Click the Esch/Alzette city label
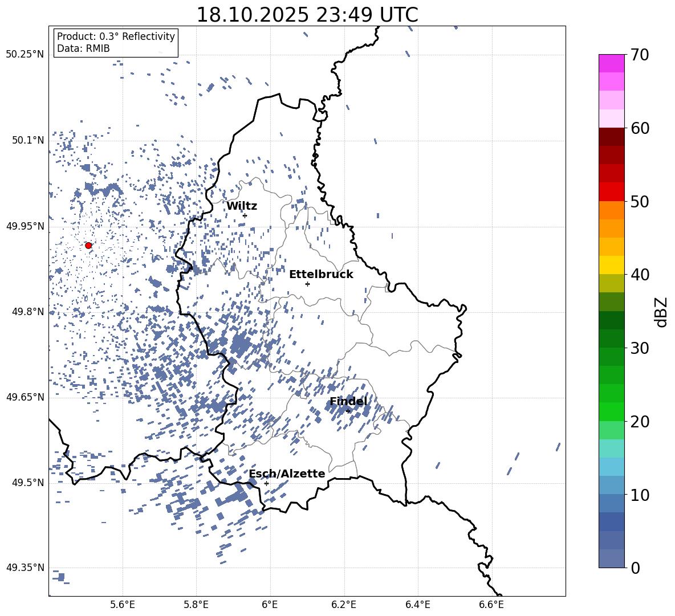The width and height of the screenshot is (675, 616). [x=287, y=474]
